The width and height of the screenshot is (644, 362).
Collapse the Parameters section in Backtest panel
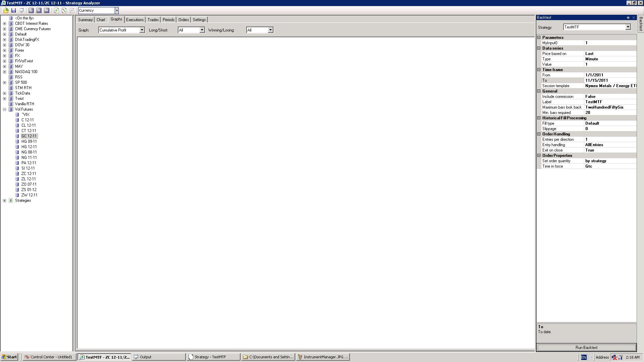pos(539,38)
